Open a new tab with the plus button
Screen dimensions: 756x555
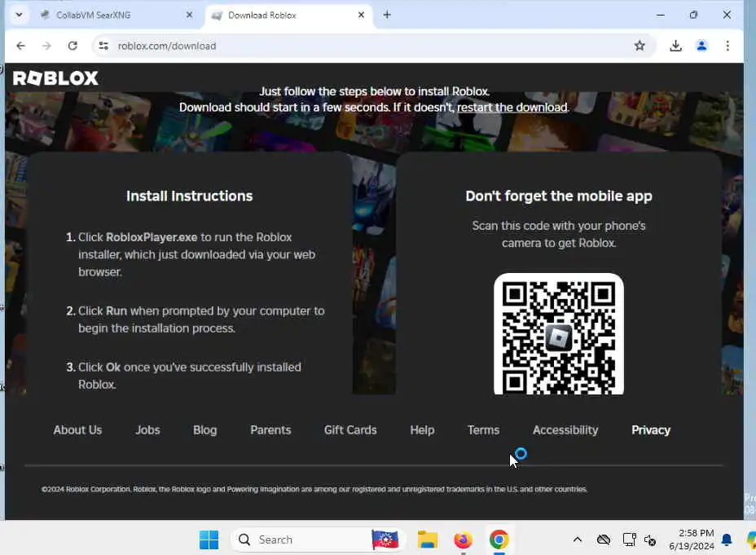[x=387, y=15]
